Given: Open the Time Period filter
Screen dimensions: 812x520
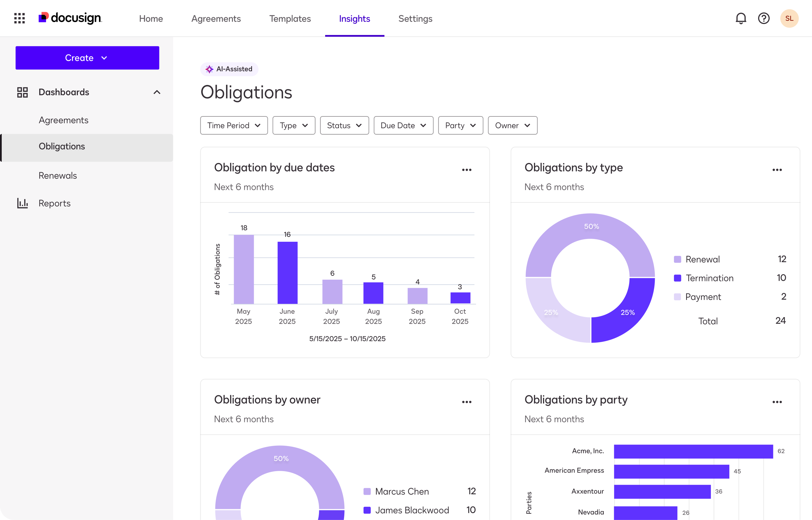Looking at the screenshot, I should pos(233,125).
